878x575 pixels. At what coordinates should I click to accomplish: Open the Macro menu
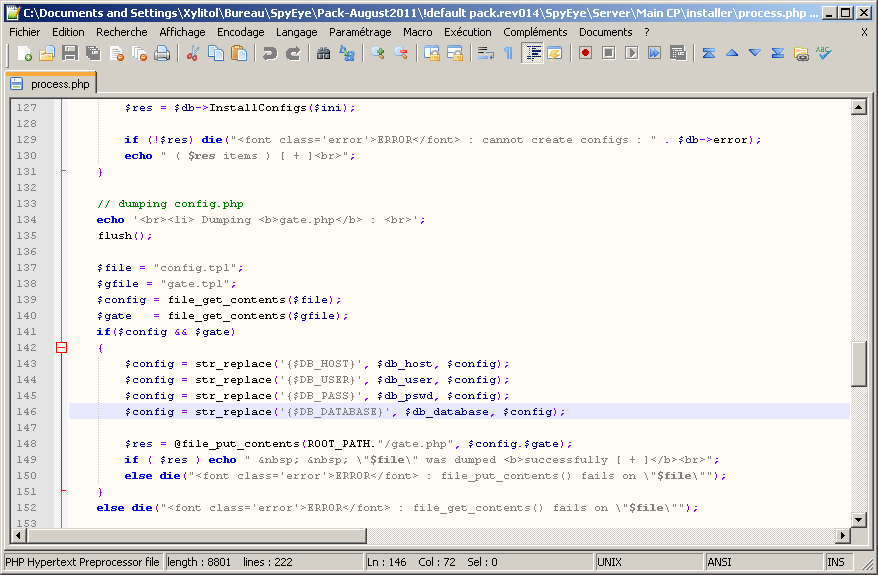coord(418,32)
